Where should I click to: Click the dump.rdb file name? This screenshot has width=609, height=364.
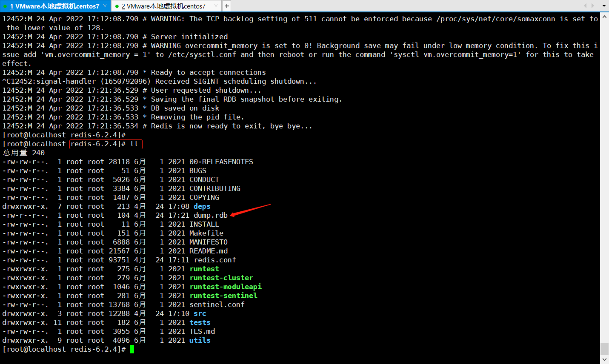tap(211, 215)
